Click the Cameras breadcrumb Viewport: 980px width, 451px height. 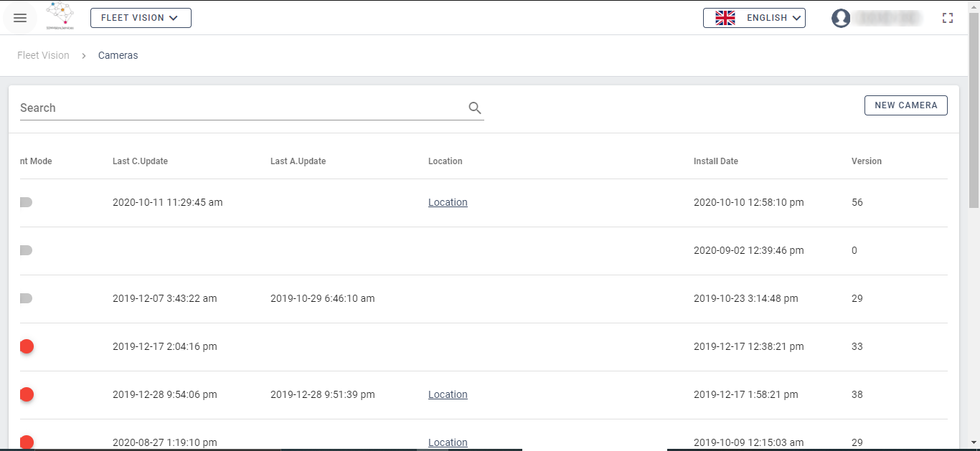(118, 55)
